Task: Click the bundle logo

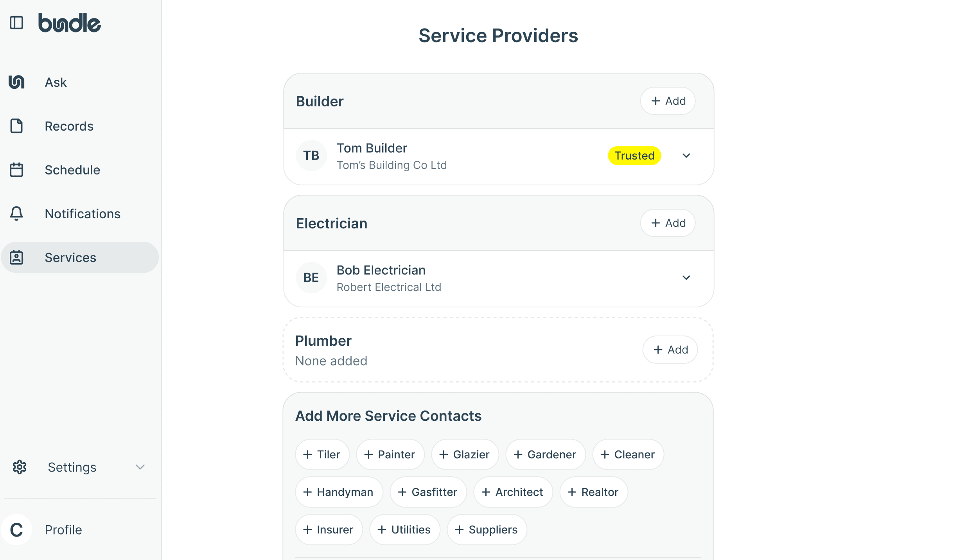Action: coord(69,23)
